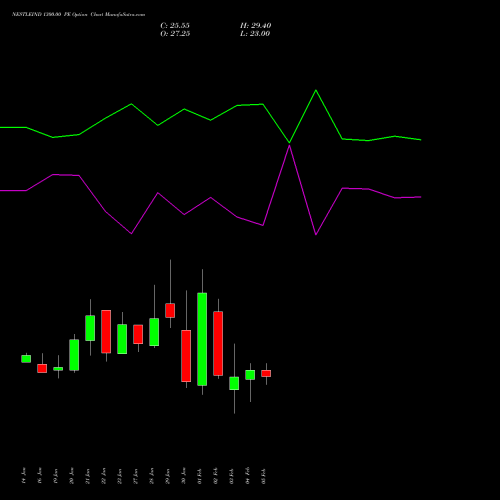Select the red candlestick above 27 Jan
Screen dimensions: 500x500
[138, 334]
